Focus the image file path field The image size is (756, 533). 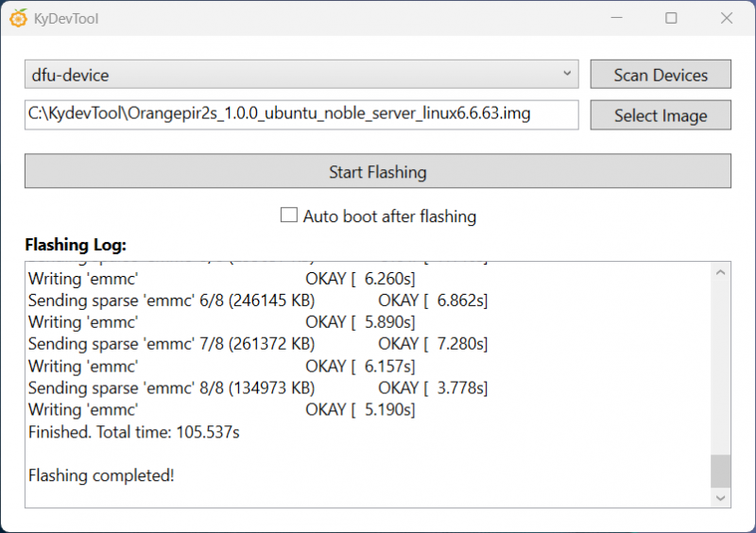pyautogui.click(x=301, y=114)
